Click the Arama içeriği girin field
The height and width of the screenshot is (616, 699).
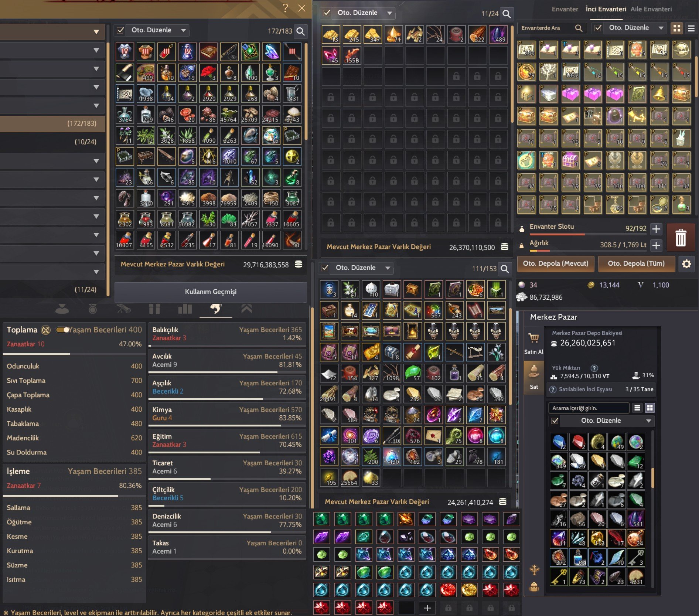click(589, 408)
